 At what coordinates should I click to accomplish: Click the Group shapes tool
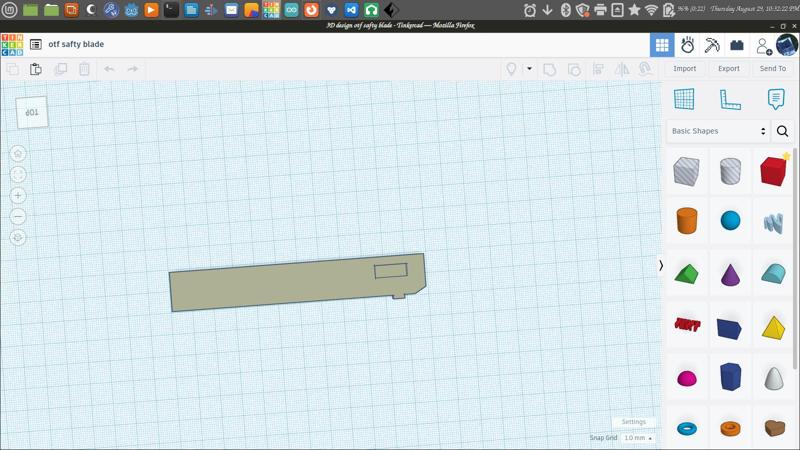click(x=549, y=69)
